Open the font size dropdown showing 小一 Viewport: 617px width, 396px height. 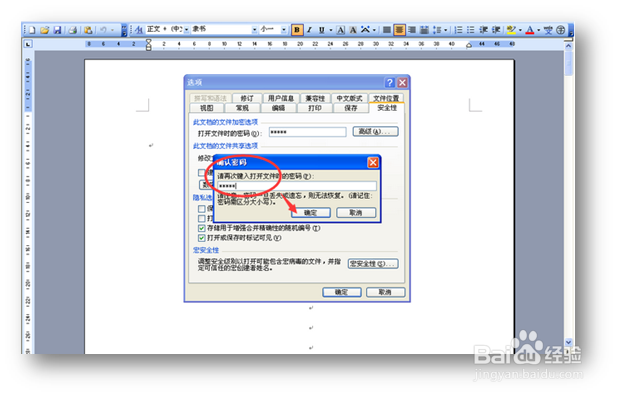pyautogui.click(x=283, y=30)
